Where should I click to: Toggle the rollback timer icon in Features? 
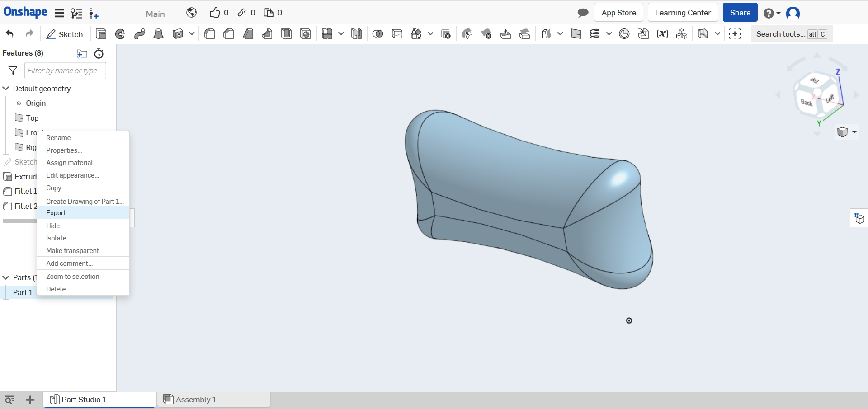click(99, 54)
